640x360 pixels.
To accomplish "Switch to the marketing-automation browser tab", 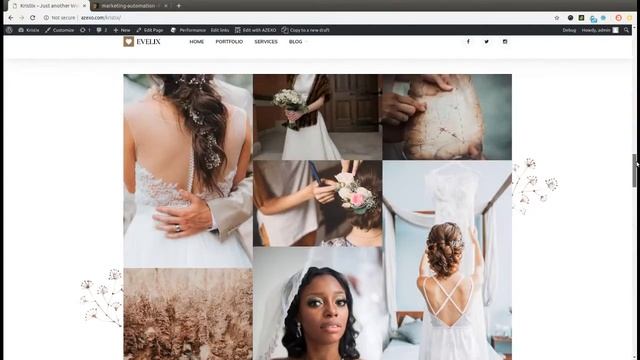I will click(130, 6).
